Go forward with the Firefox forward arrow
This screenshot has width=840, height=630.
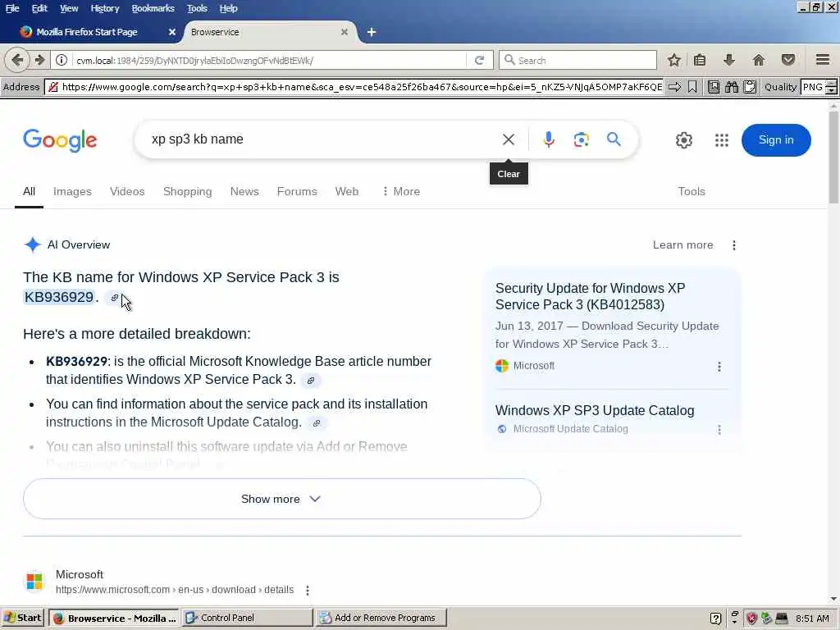click(39, 60)
